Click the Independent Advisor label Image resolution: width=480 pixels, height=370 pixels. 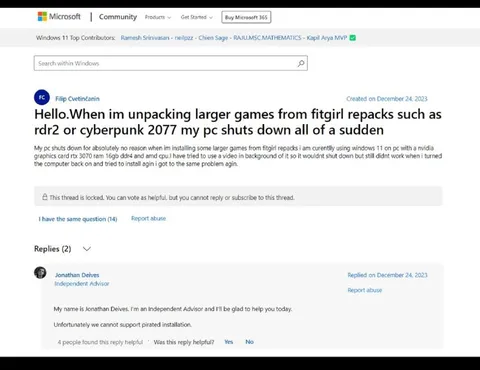(82, 284)
